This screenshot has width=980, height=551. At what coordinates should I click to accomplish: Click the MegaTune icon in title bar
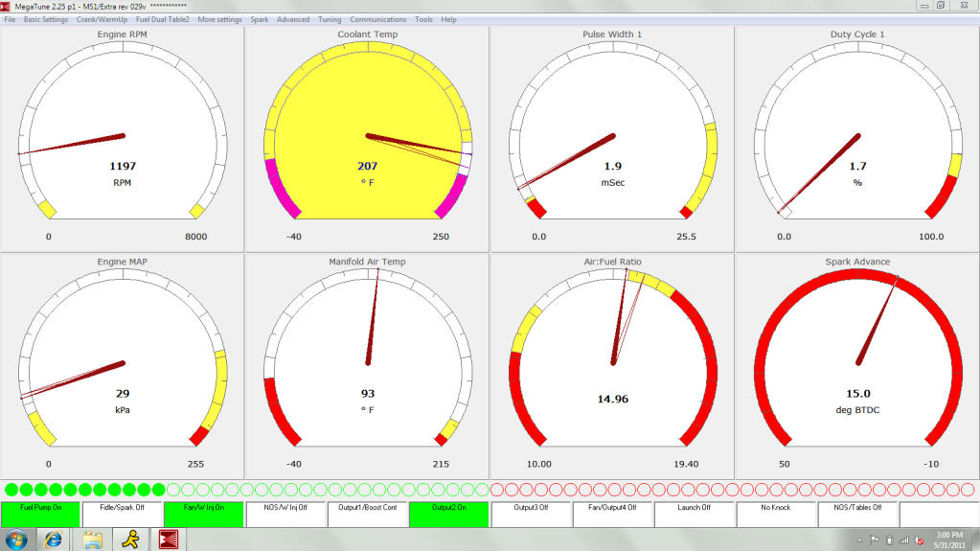click(x=6, y=7)
